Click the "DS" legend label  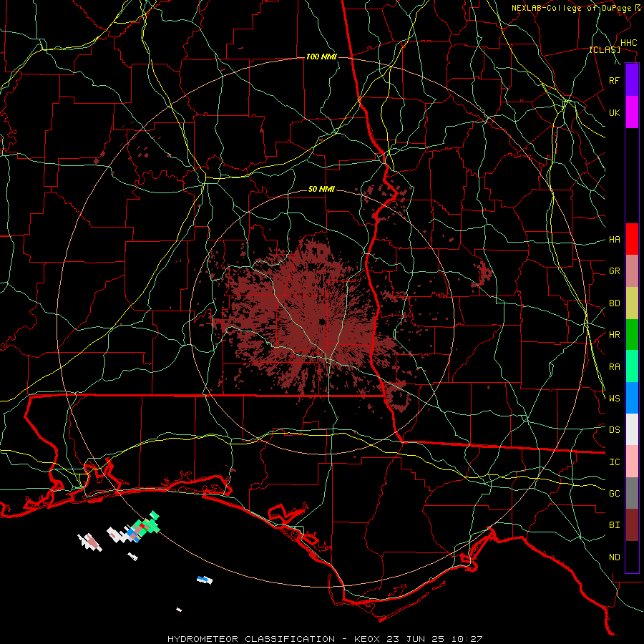[614, 430]
